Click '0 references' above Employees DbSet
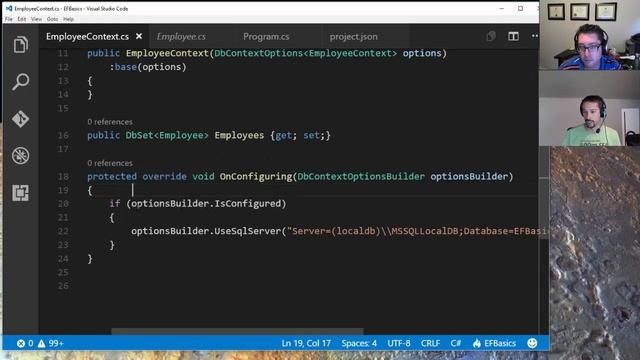 pos(110,122)
